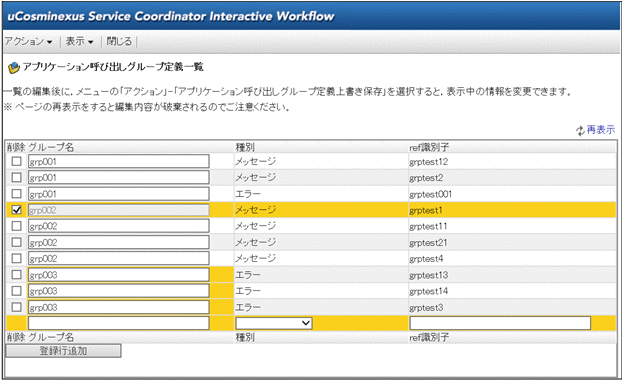Click the page title アプリケーション呼び出しグループ定義一覧

(113, 67)
